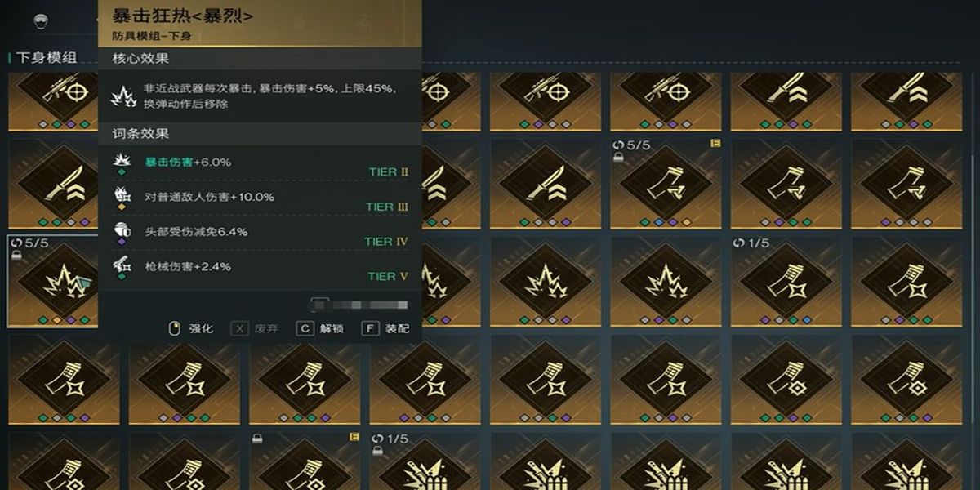Click the 装配 equip button
This screenshot has height=490, width=980.
click(386, 328)
